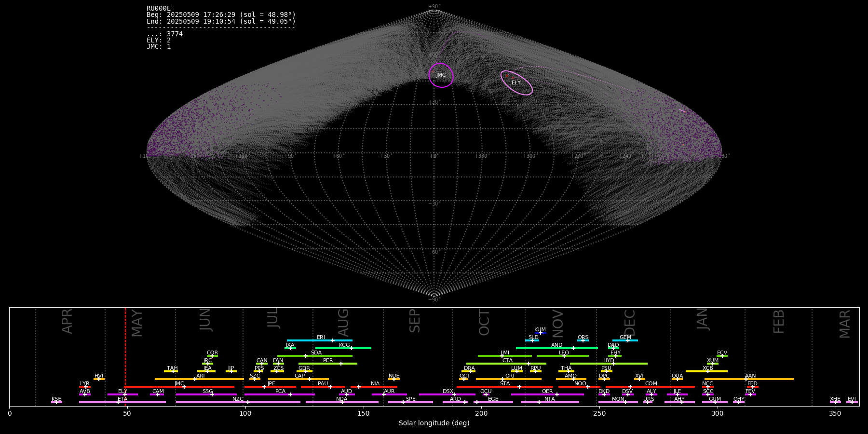Click the NOO shower label in timeline
The height and width of the screenshot is (434, 868).
coord(580,383)
